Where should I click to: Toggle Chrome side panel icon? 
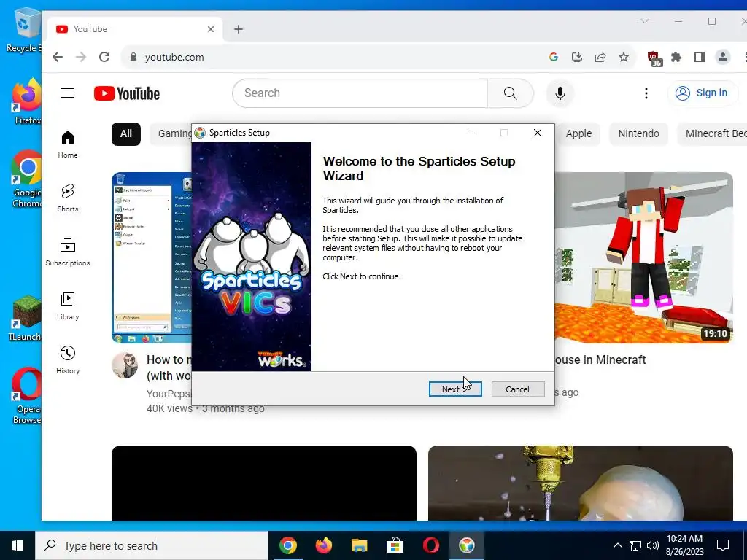click(700, 57)
